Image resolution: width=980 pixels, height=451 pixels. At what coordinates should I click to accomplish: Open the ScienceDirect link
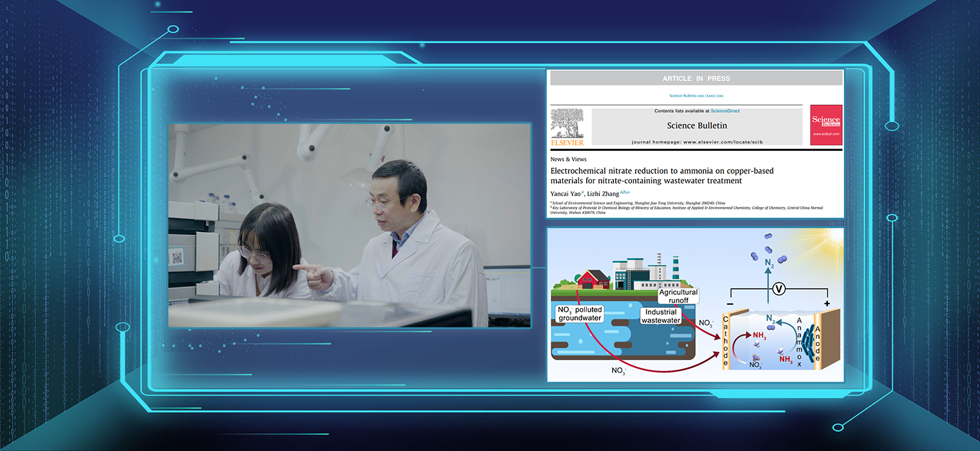[725, 111]
